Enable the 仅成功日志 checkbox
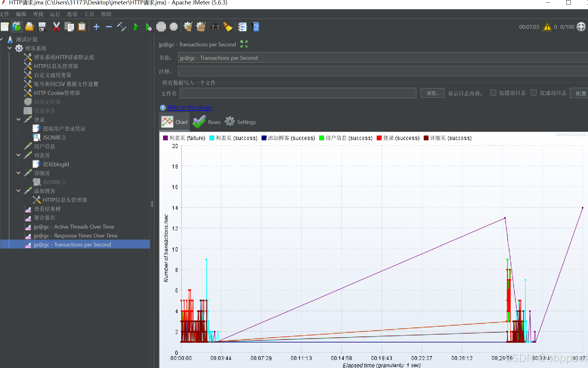 tap(534, 93)
